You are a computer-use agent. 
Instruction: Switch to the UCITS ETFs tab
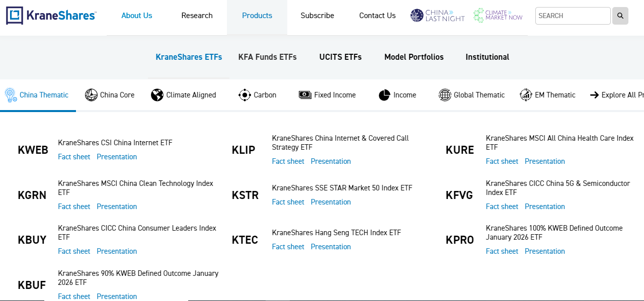340,57
